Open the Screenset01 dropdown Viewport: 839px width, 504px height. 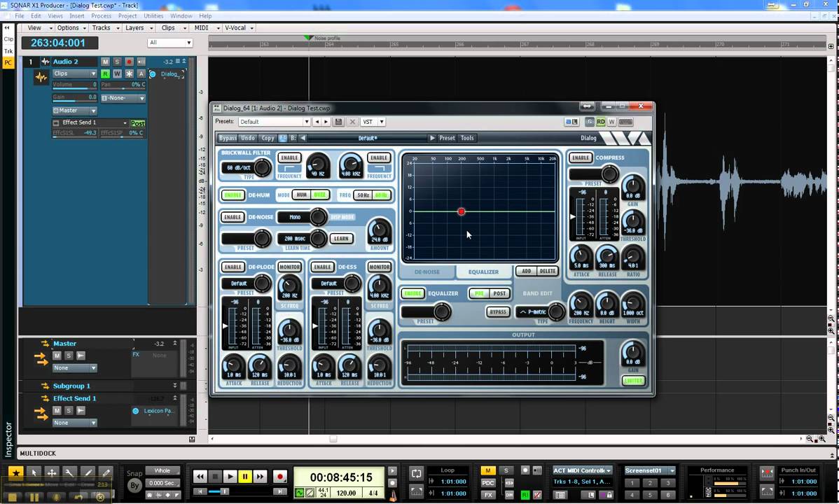[650, 471]
